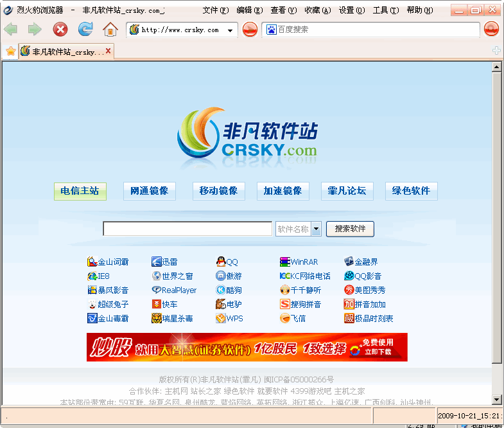Click the page scrollbar up arrow
The height and width of the screenshot is (428, 504).
tap(496, 67)
